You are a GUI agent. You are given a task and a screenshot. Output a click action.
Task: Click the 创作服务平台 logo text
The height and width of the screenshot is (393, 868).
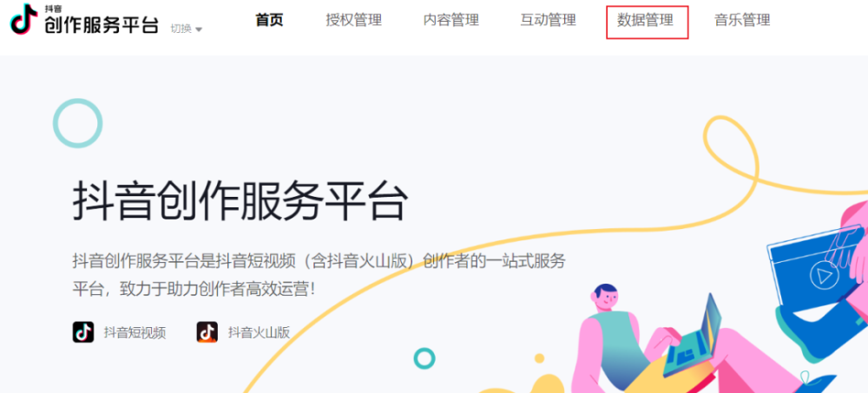tap(102, 25)
